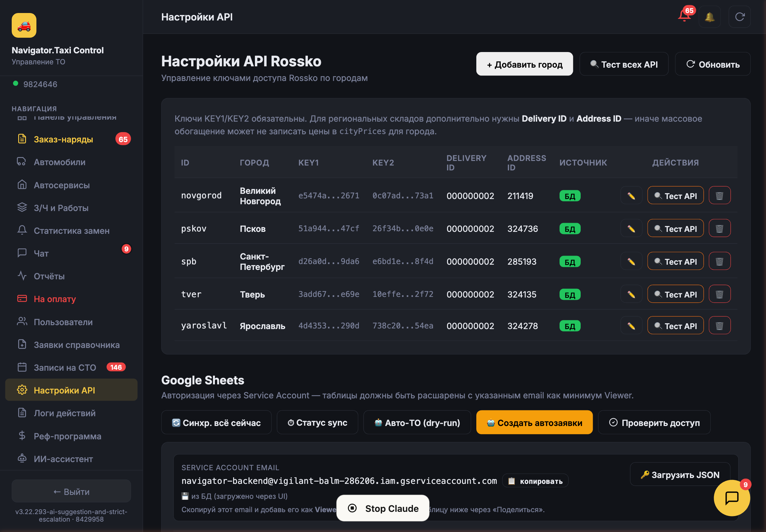
Task: Run Тест API for Санкт-Петербург
Action: tap(675, 261)
